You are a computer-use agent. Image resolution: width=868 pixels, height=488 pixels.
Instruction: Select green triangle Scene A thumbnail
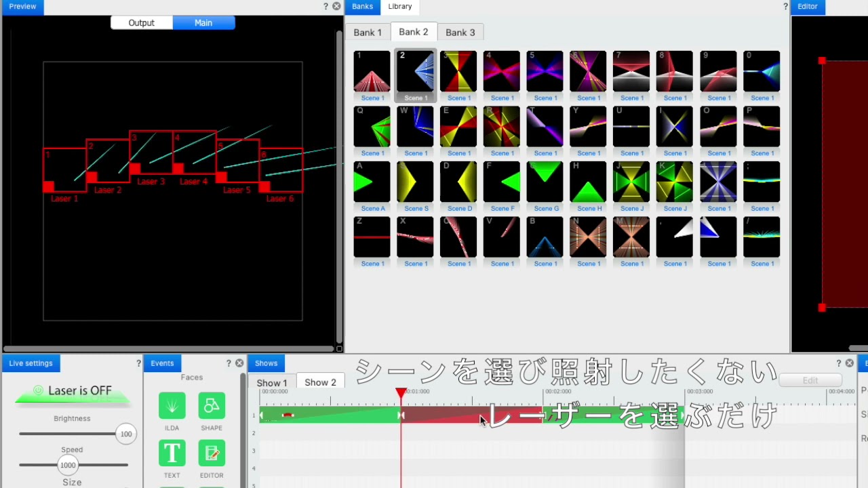(372, 182)
